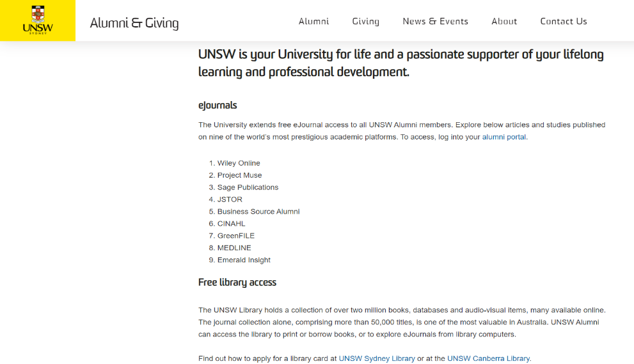Open the Alumni menu item

[313, 22]
